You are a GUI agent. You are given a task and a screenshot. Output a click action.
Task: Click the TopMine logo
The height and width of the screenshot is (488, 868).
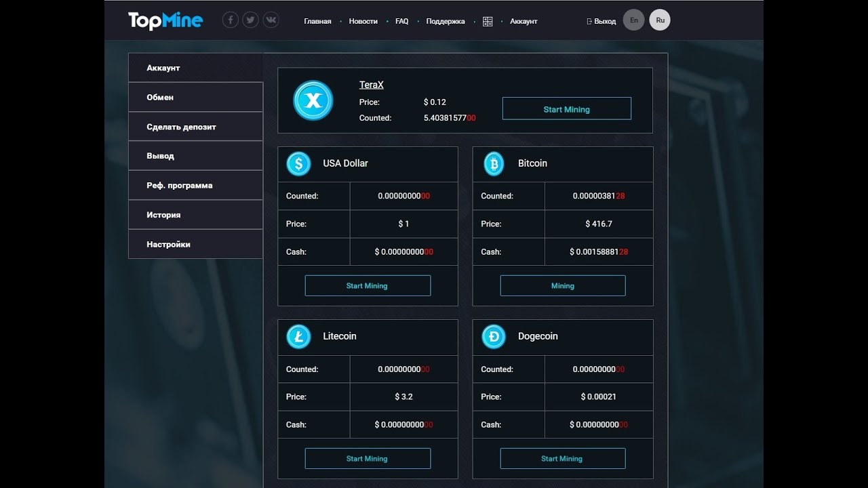pos(165,21)
